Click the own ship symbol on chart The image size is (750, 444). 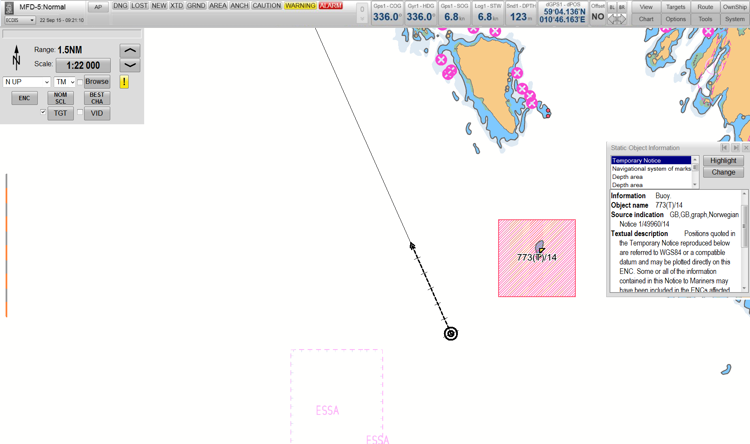point(451,333)
